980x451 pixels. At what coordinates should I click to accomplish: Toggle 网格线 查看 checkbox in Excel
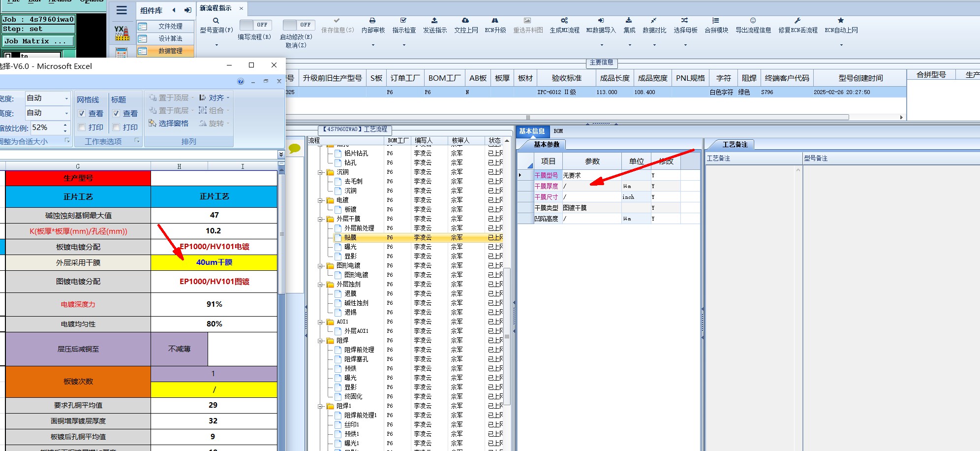(82, 113)
